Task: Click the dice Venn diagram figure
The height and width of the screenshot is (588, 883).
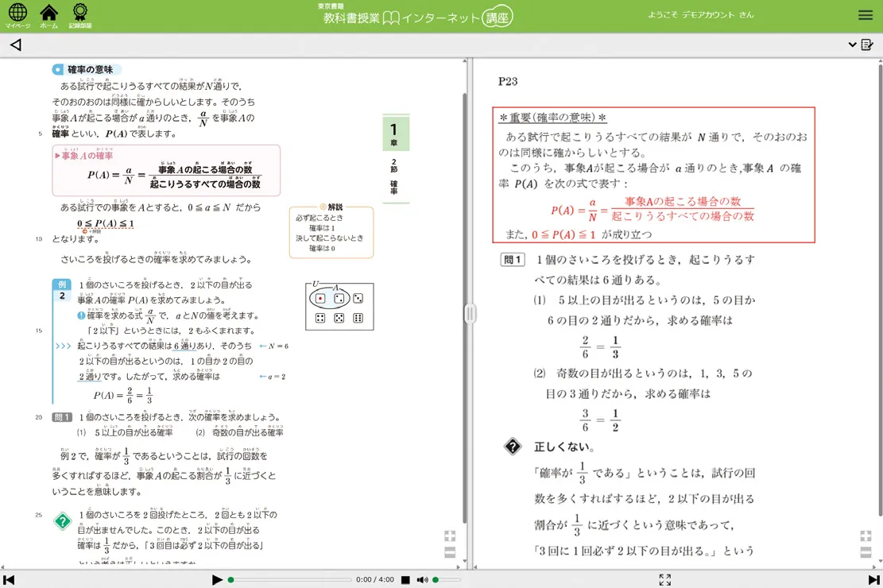Action: (x=339, y=306)
